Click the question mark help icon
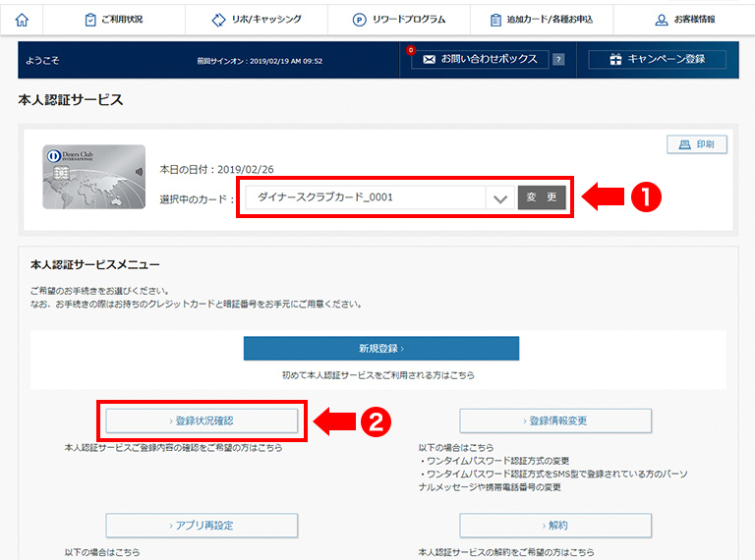This screenshot has height=560, width=755. coord(558,60)
